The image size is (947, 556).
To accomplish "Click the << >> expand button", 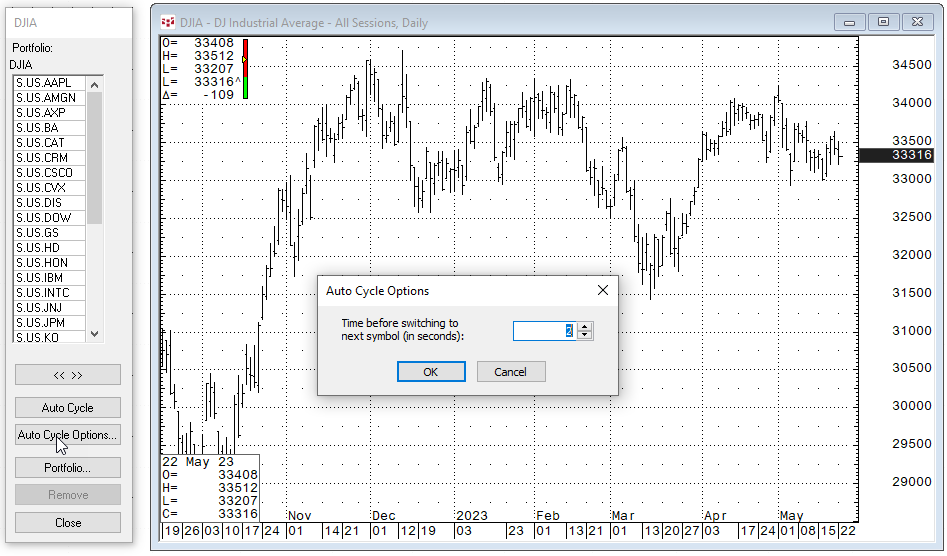I will point(67,375).
